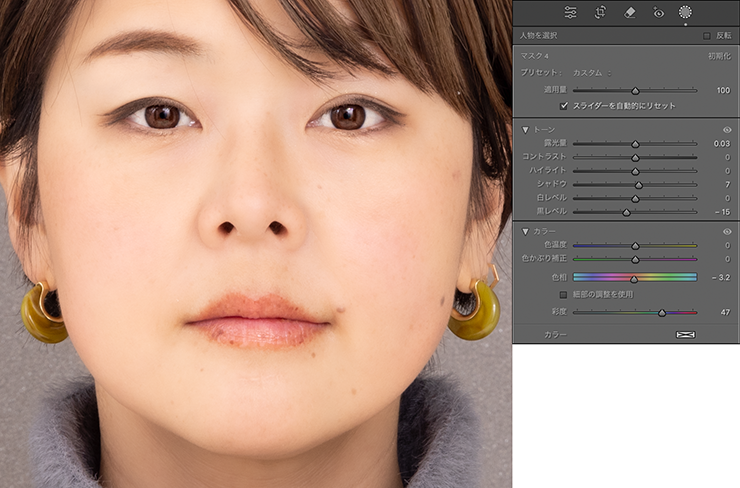Enable 細部の調整を使用 checkbox
Image resolution: width=740 pixels, height=488 pixels.
tap(564, 295)
